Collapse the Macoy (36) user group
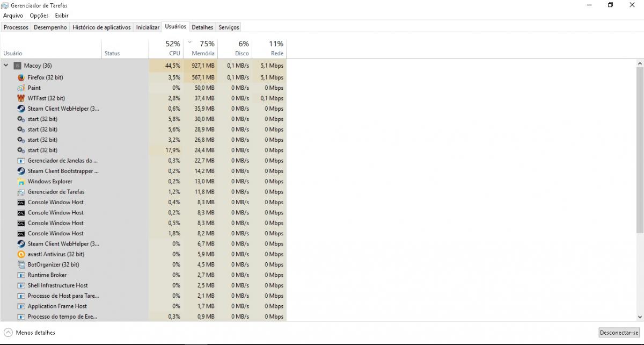This screenshot has width=644, height=345. point(6,65)
